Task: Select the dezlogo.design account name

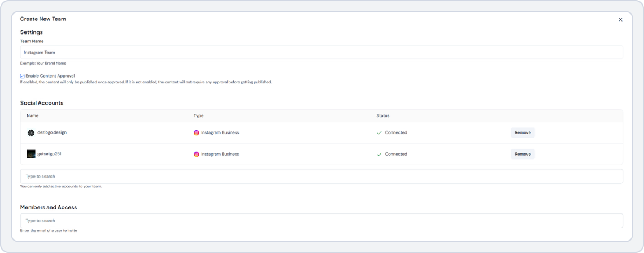Action: click(x=52, y=132)
